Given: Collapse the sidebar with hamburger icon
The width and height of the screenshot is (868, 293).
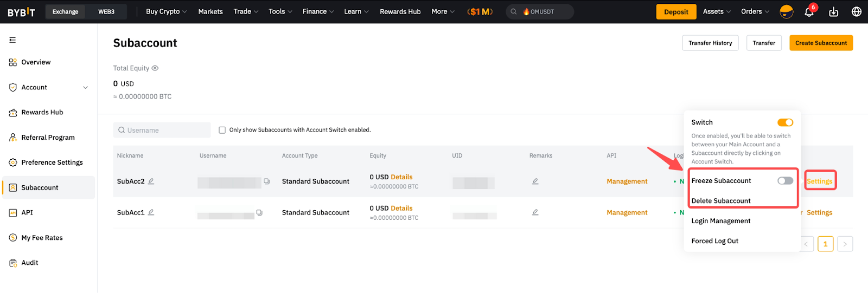Looking at the screenshot, I should coord(12,40).
